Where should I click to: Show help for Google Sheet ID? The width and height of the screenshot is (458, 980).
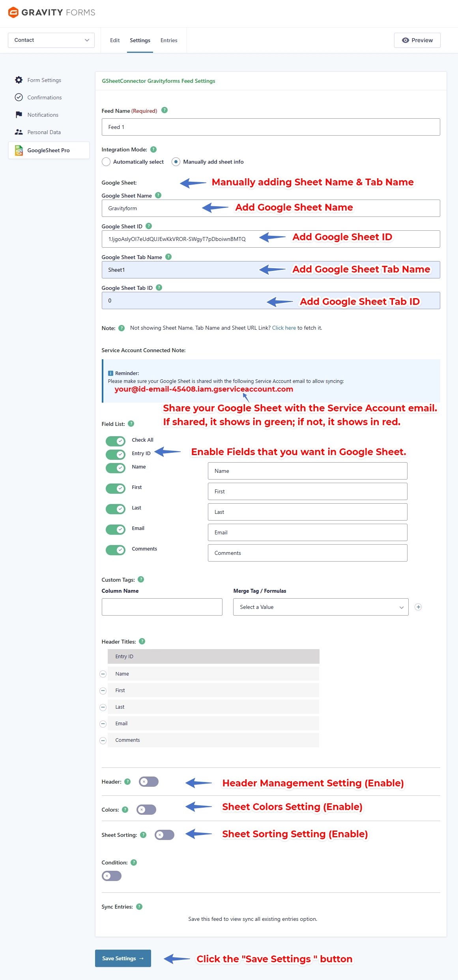(x=149, y=226)
